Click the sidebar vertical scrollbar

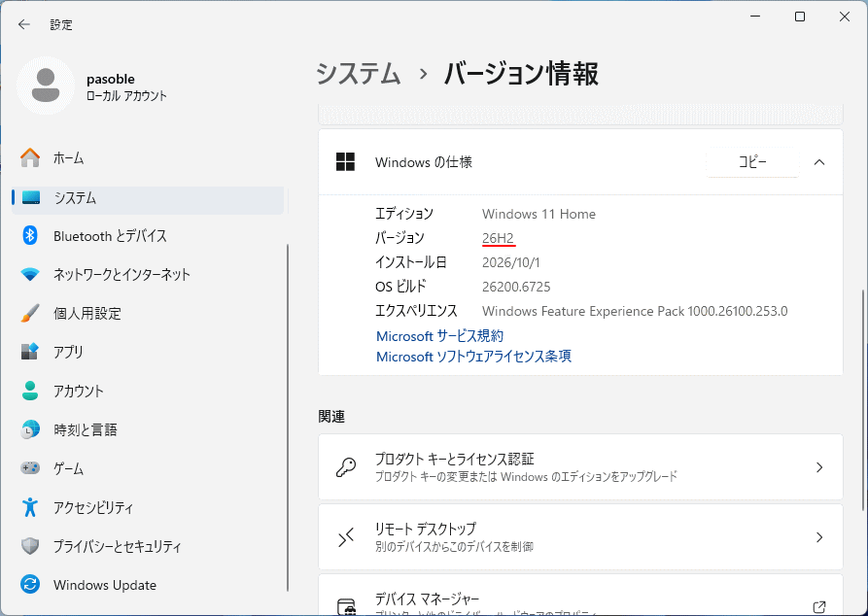tap(288, 418)
